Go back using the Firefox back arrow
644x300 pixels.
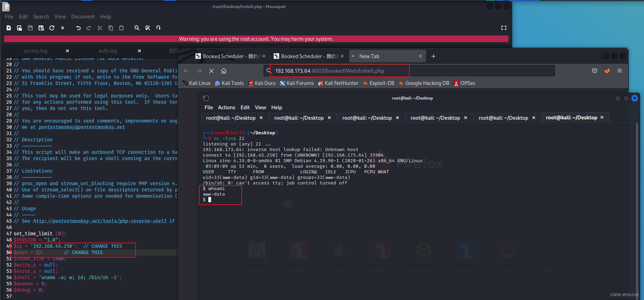[186, 71]
